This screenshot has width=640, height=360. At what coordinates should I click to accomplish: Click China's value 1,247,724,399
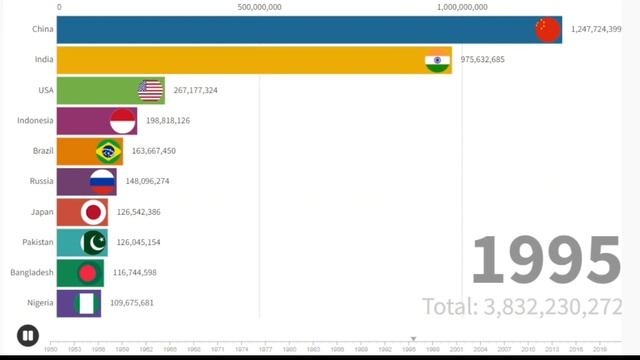coord(596,29)
